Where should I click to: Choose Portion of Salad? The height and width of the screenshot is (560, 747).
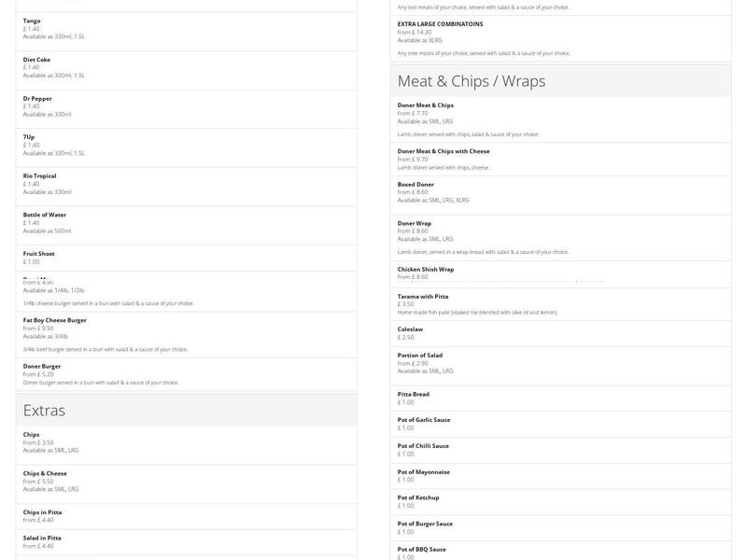point(420,355)
